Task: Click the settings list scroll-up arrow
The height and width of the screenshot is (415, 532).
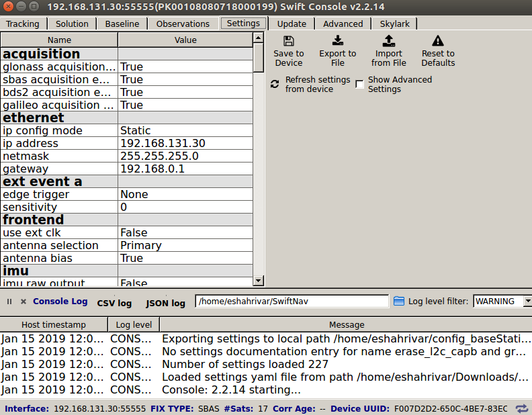Action: click(259, 38)
